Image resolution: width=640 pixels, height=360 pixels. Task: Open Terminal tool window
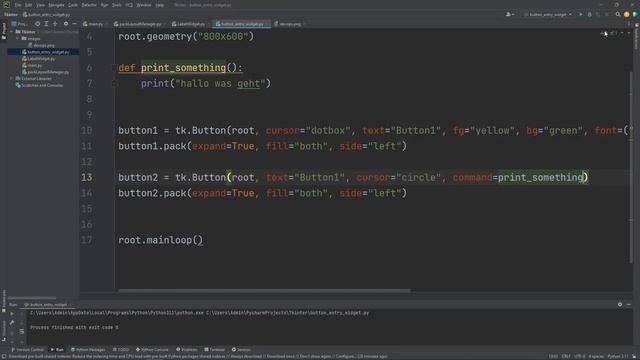click(215, 350)
